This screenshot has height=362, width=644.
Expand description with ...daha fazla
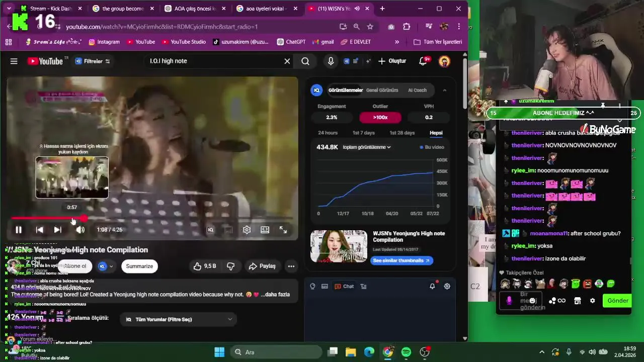(x=275, y=295)
